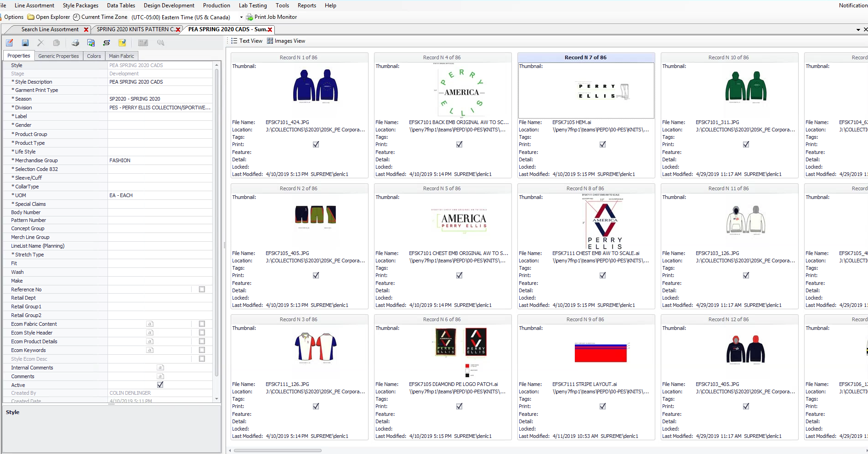Open the Reports menu
Screen dimensions: 868x454
[307, 6]
